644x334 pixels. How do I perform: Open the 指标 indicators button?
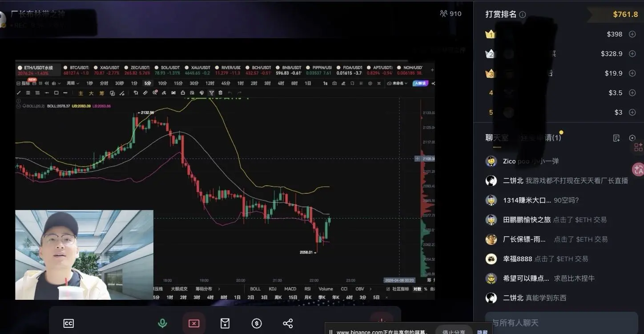[23, 83]
